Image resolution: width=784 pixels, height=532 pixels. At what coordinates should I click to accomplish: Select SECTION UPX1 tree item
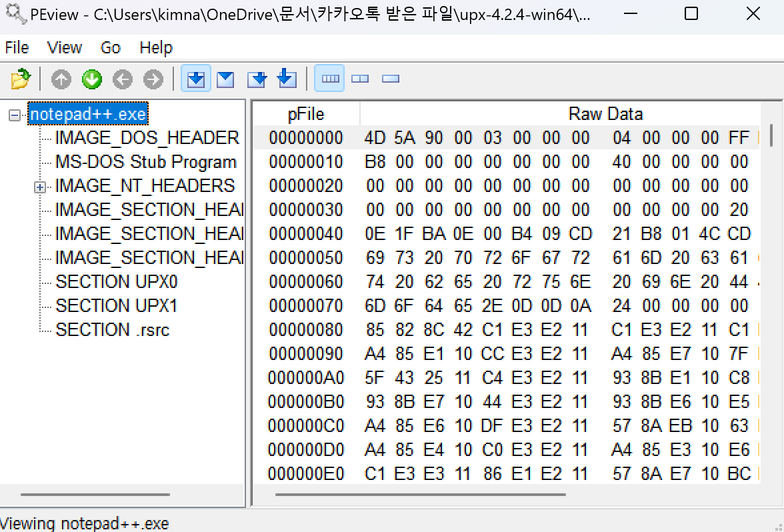coord(117,306)
